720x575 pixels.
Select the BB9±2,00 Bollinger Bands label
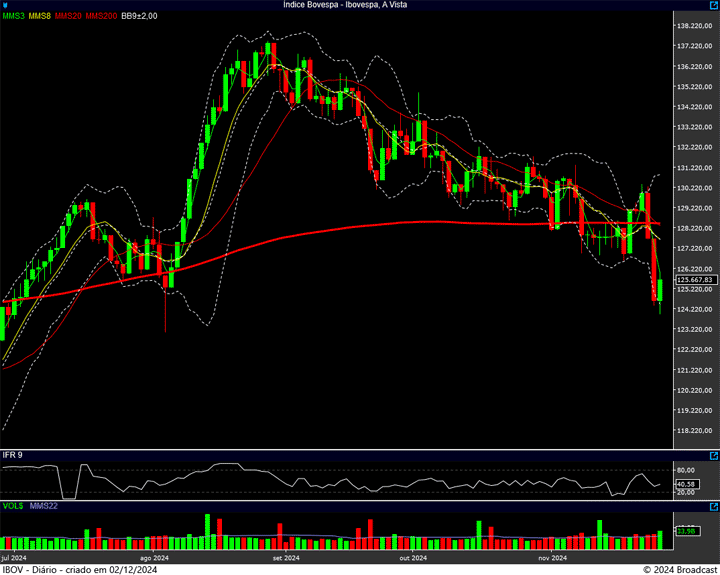pos(140,17)
